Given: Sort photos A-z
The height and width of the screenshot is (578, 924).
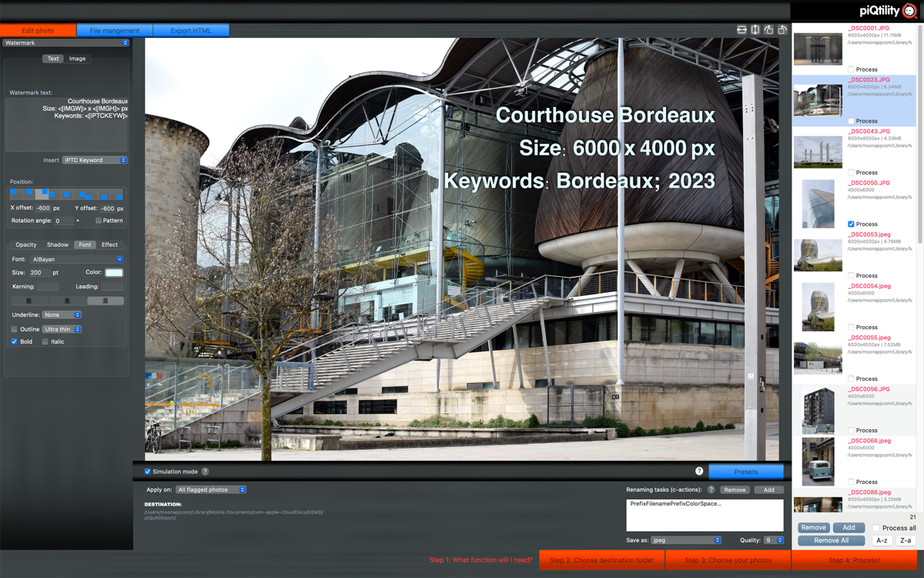Looking at the screenshot, I should (882, 540).
